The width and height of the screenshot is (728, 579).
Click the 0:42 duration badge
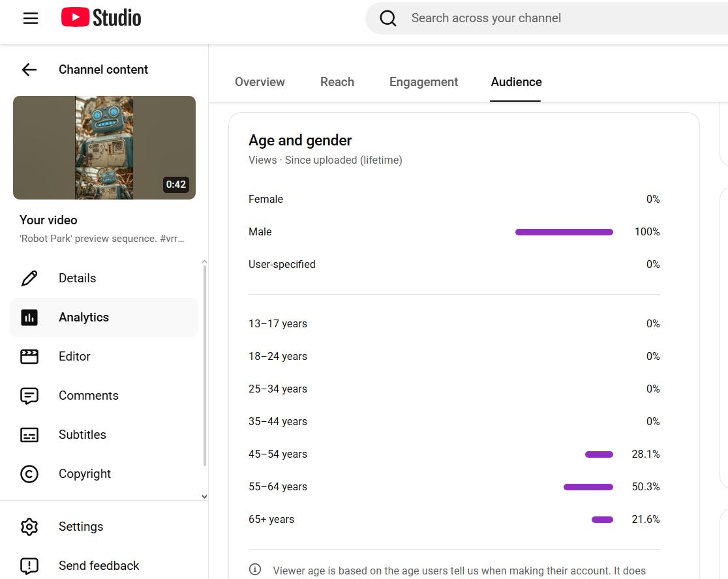[176, 185]
